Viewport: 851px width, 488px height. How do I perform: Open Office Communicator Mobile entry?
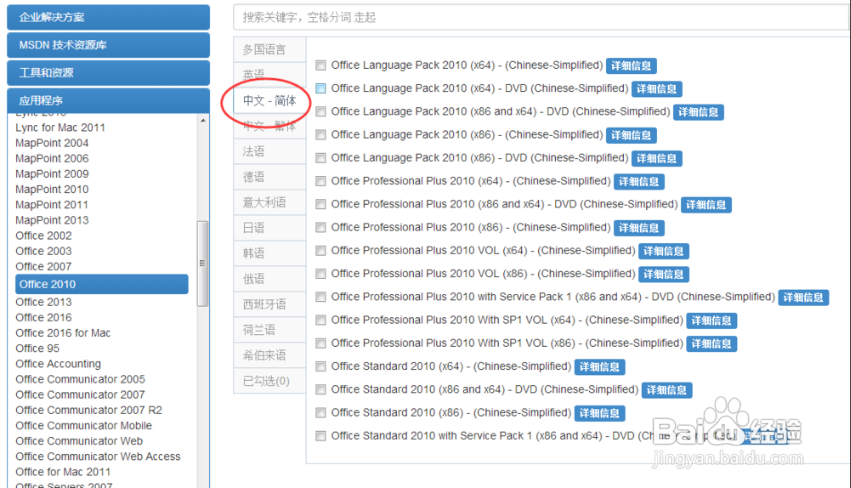pyautogui.click(x=84, y=426)
